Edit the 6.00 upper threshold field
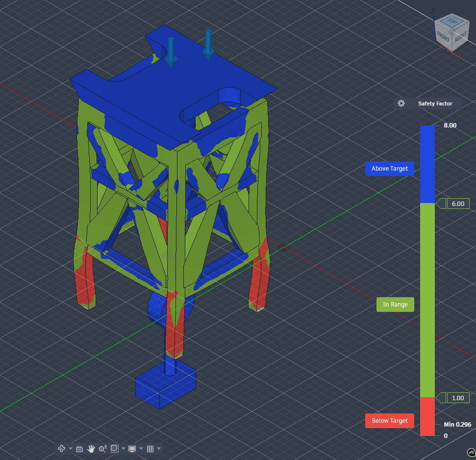The height and width of the screenshot is (460, 476). coord(458,204)
